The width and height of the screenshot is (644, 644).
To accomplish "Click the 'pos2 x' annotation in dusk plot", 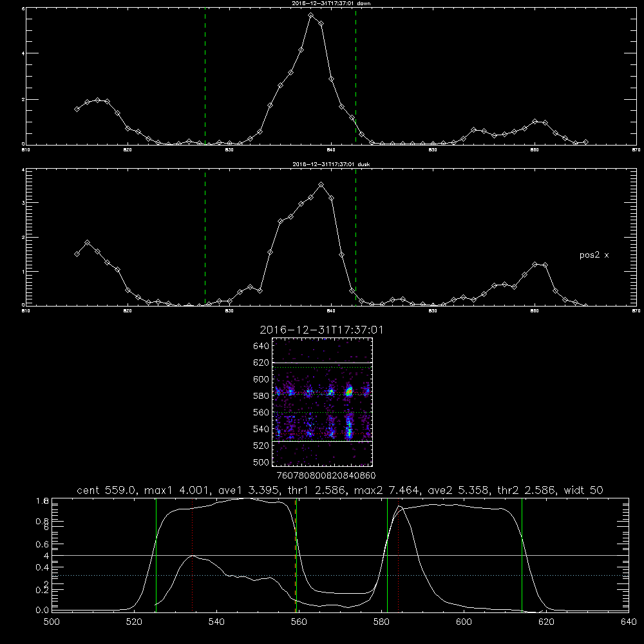I will 594,255.
